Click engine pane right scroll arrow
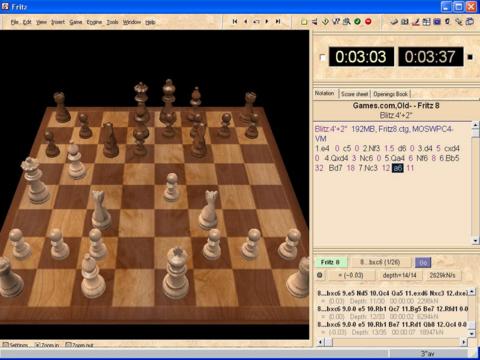This screenshot has width=480, height=360. (x=464, y=342)
